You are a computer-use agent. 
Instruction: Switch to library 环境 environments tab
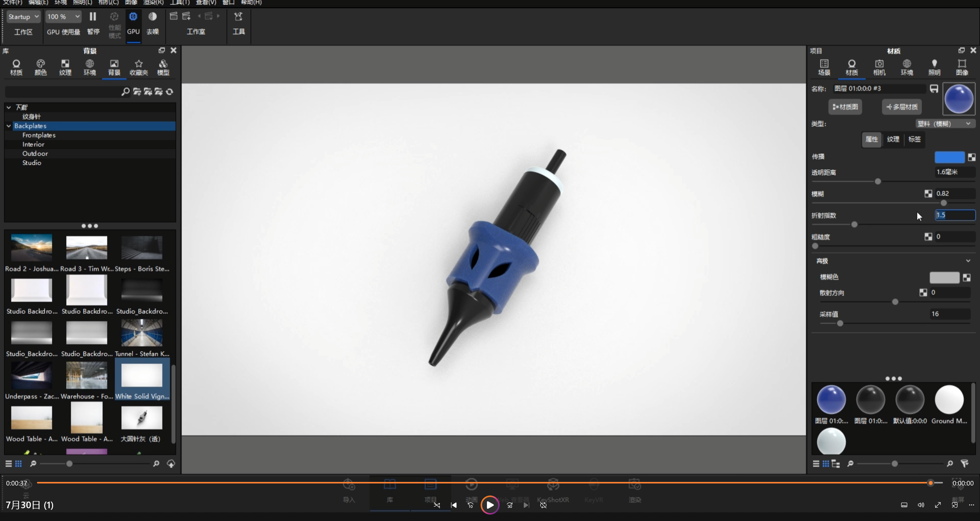90,67
